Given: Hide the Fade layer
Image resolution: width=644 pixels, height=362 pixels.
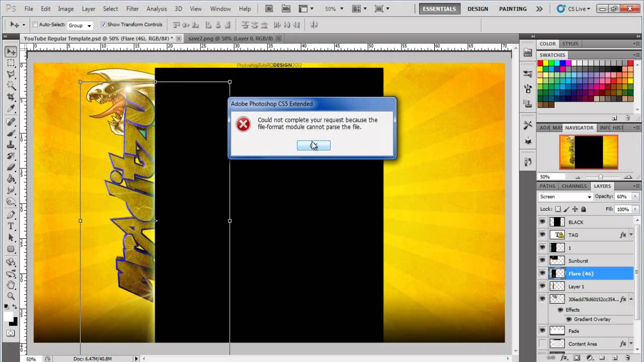Looking at the screenshot, I should click(542, 331).
